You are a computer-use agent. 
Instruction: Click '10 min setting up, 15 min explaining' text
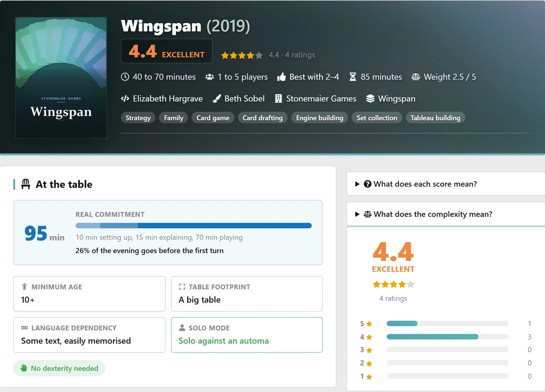(134, 237)
